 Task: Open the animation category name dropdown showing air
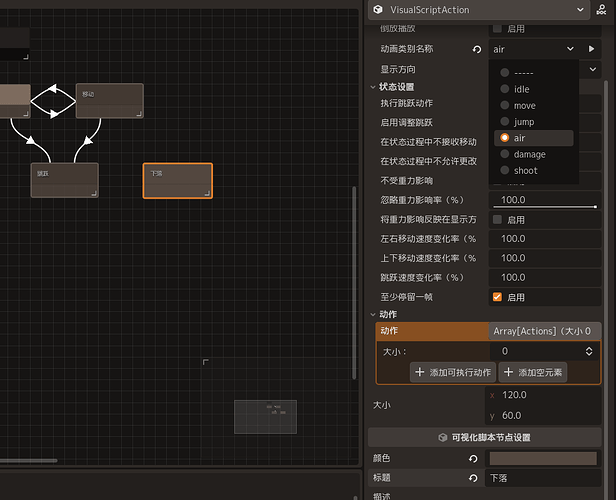534,49
